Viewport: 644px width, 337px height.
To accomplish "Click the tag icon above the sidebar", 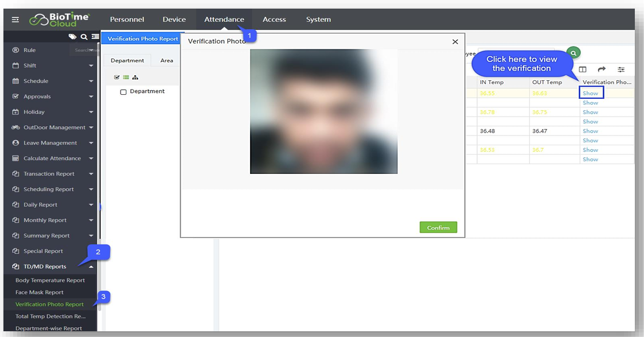I will pos(72,37).
